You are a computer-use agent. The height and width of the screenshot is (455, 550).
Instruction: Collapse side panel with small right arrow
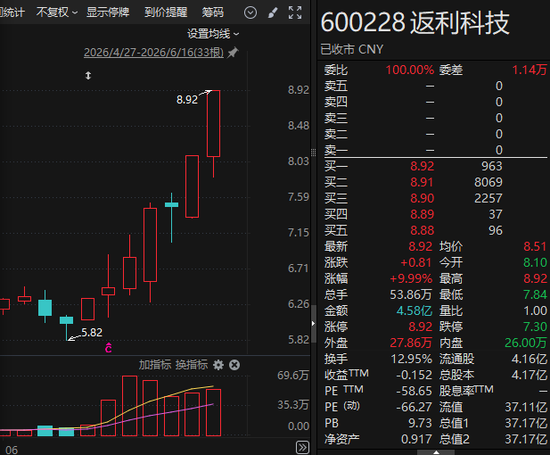[x=313, y=323]
